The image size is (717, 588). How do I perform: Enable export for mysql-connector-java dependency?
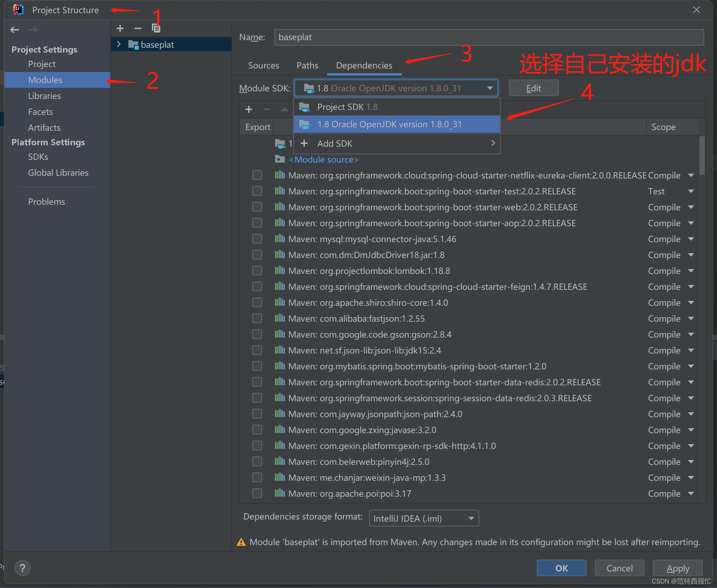(x=257, y=239)
